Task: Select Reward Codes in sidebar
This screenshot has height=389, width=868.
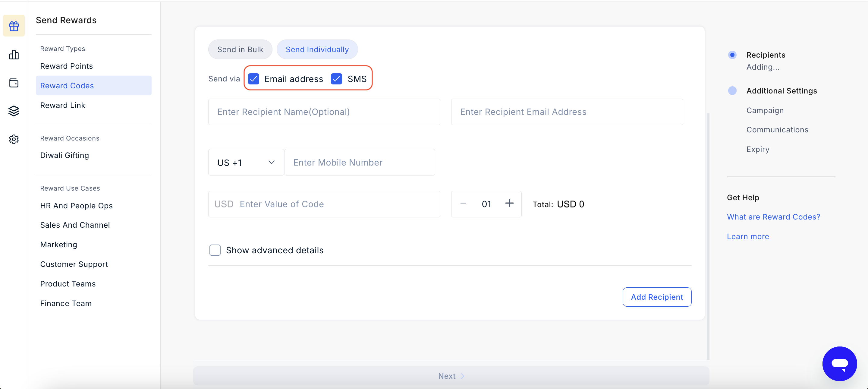Action: (94, 86)
